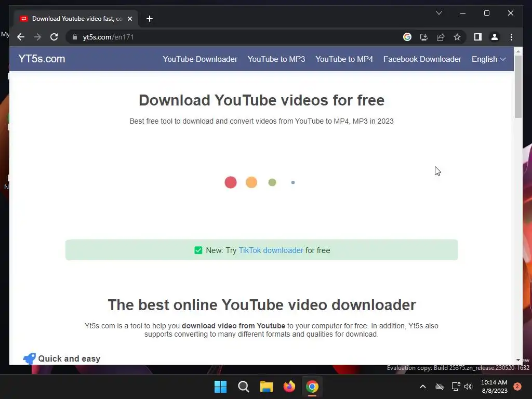532x399 pixels.
Task: Bookmark this page with the star icon
Action: click(x=457, y=37)
